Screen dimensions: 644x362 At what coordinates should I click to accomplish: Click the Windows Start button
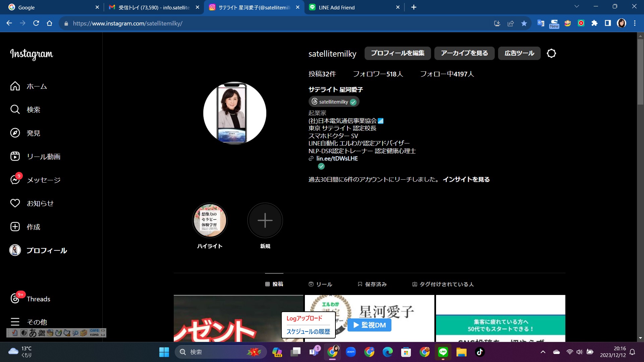[164, 352]
